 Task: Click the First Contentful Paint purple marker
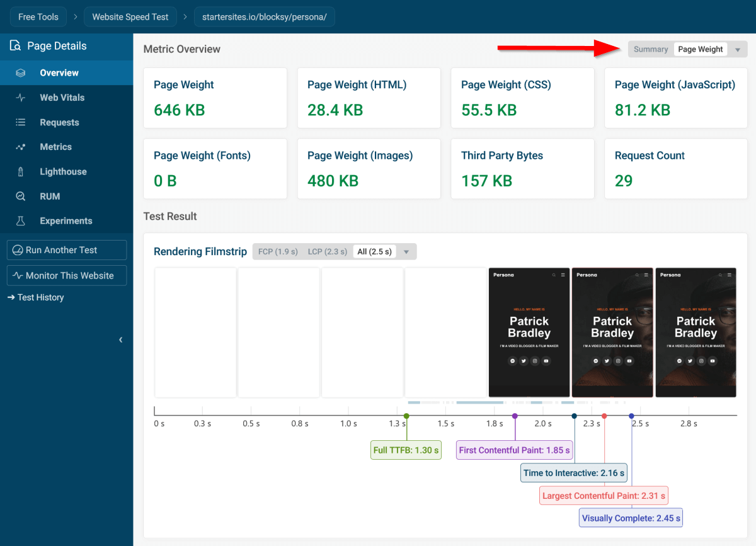[x=515, y=416]
